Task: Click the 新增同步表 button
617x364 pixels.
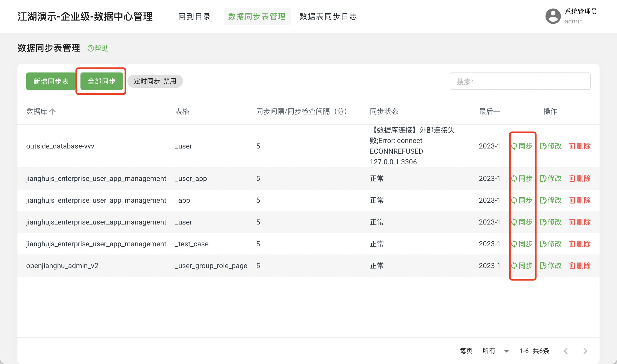Action: tap(51, 81)
